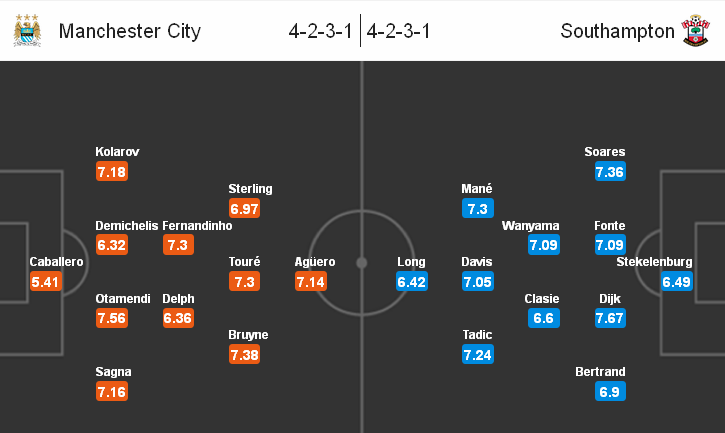Click Southampton's 4-2-3-1 formation text
This screenshot has height=433, width=725.
pos(399,31)
